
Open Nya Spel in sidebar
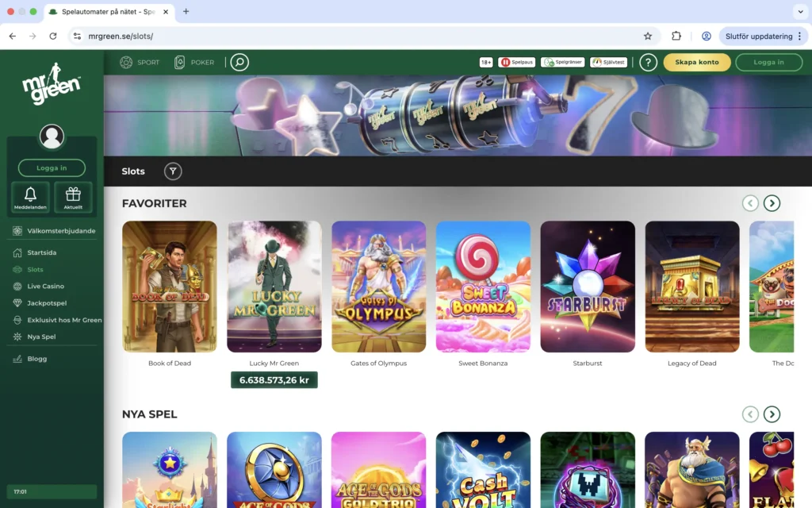pos(34,337)
